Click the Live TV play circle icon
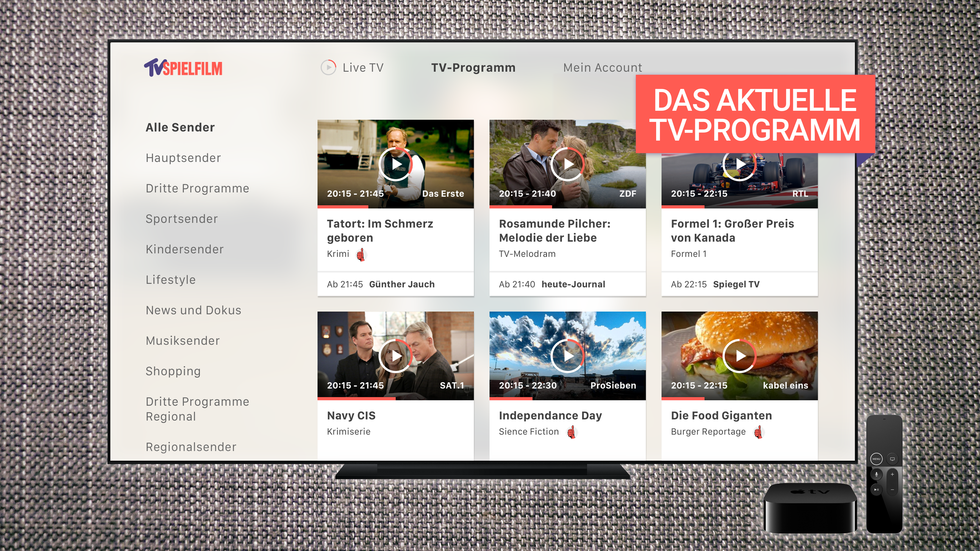The height and width of the screenshot is (551, 980). click(x=328, y=67)
